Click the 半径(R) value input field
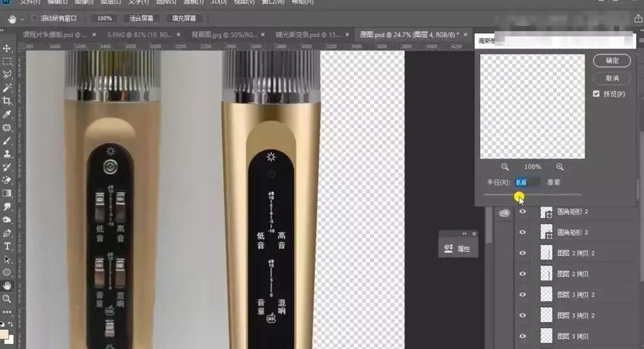The image size is (644, 349). (x=528, y=182)
